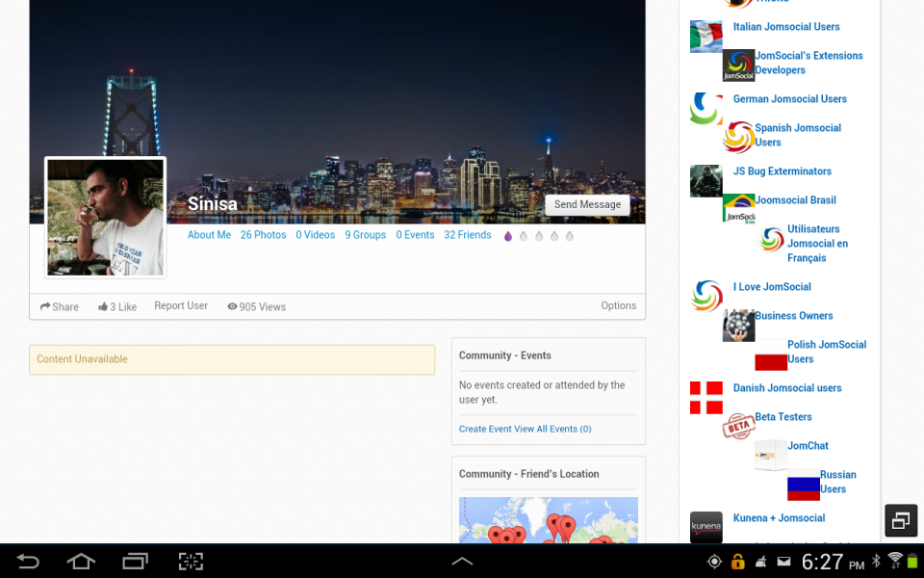Open the Beta Testers link
The image size is (924, 578).
point(783,417)
